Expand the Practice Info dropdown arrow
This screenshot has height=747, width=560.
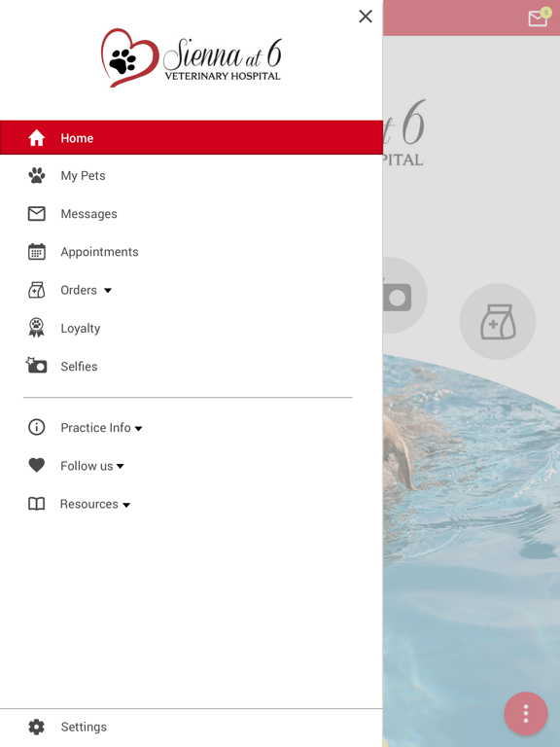(x=139, y=428)
